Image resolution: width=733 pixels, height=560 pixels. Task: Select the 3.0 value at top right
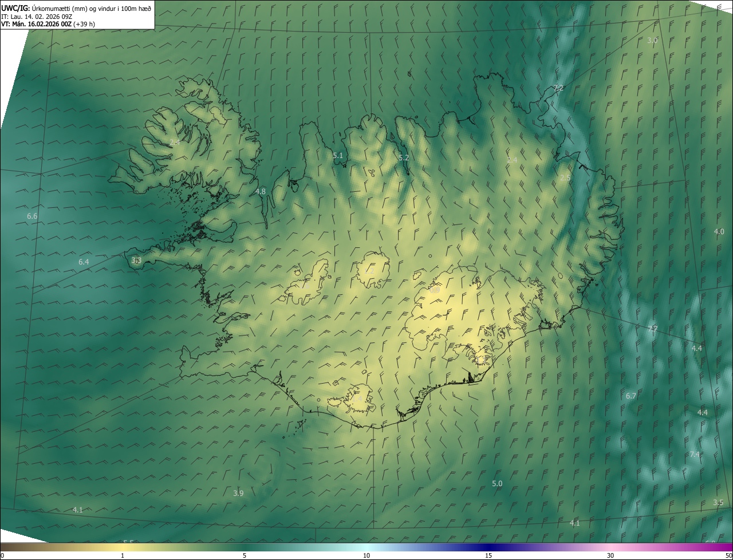point(652,40)
